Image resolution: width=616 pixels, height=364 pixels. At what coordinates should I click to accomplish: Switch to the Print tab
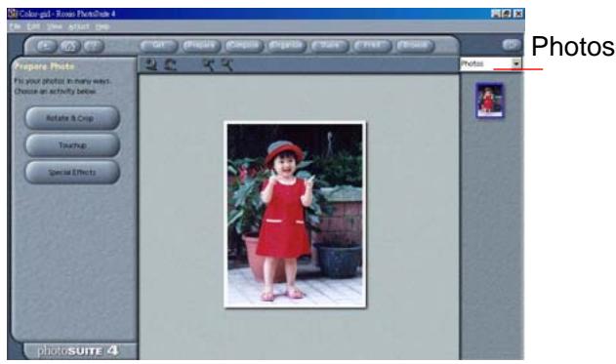pyautogui.click(x=372, y=46)
